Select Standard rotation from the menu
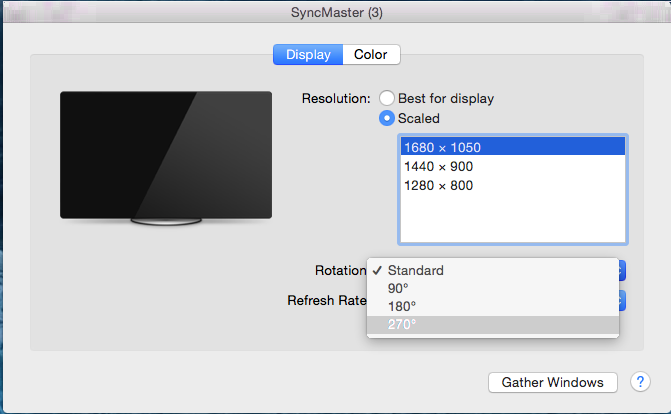The height and width of the screenshot is (414, 671). point(493,271)
